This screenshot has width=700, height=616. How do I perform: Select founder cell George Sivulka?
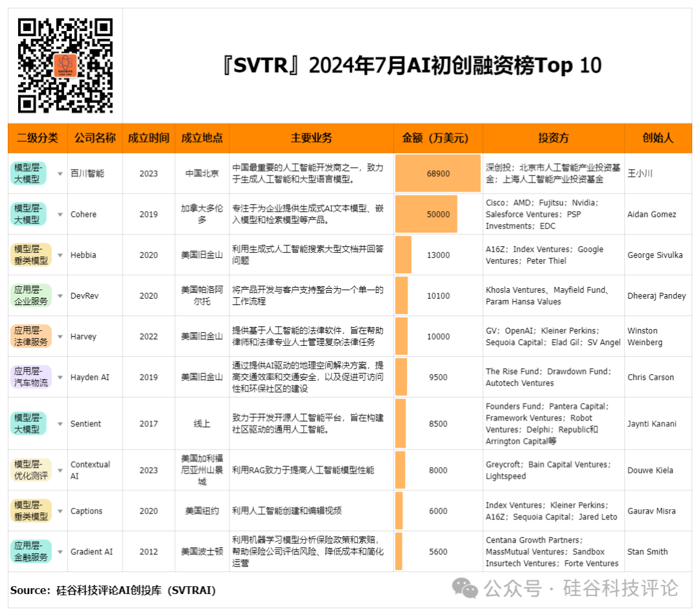coord(658,255)
